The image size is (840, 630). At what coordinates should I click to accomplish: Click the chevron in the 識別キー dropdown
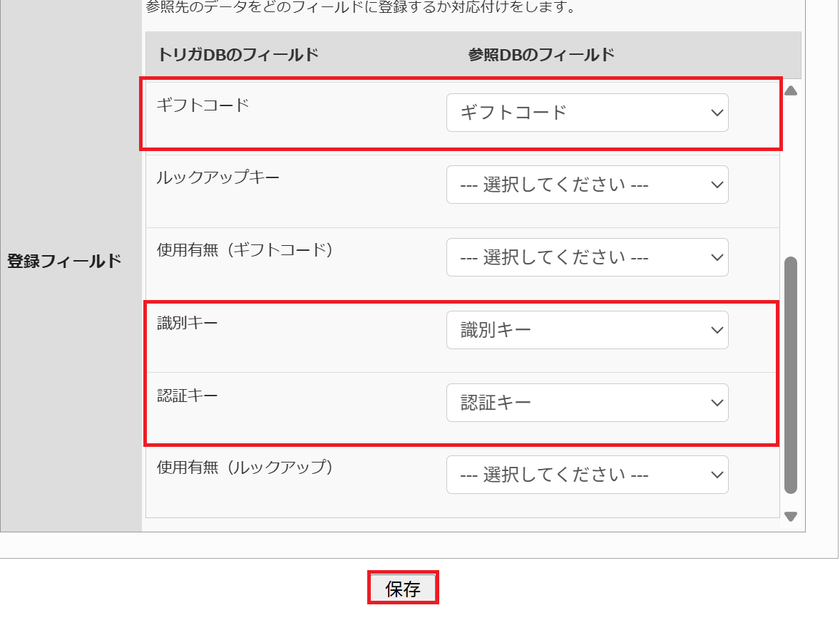[x=717, y=330]
